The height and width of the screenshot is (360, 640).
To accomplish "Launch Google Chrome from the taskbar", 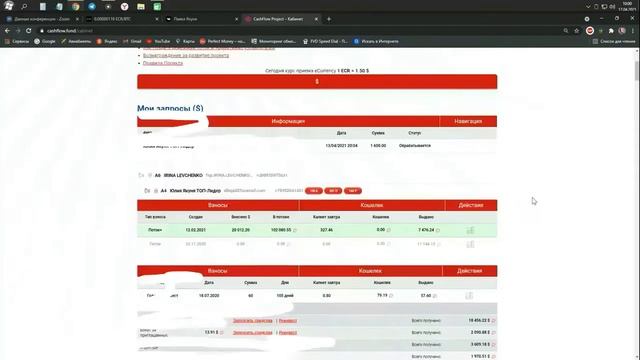I will pos(76,7).
